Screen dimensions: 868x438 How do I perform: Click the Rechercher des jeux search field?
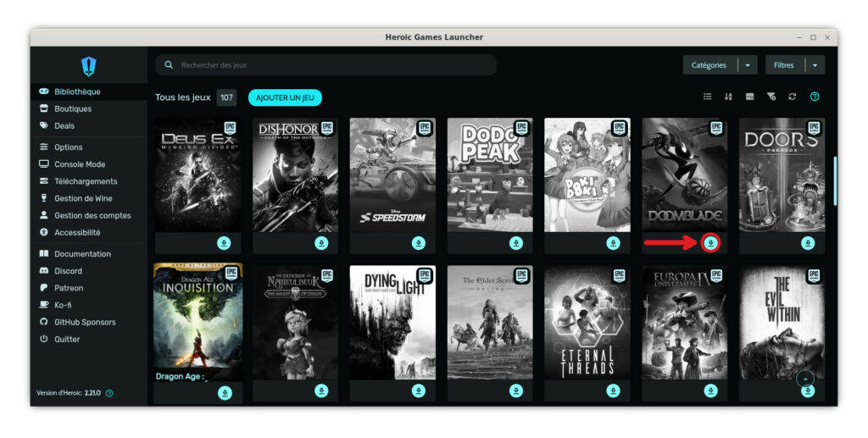pyautogui.click(x=331, y=65)
